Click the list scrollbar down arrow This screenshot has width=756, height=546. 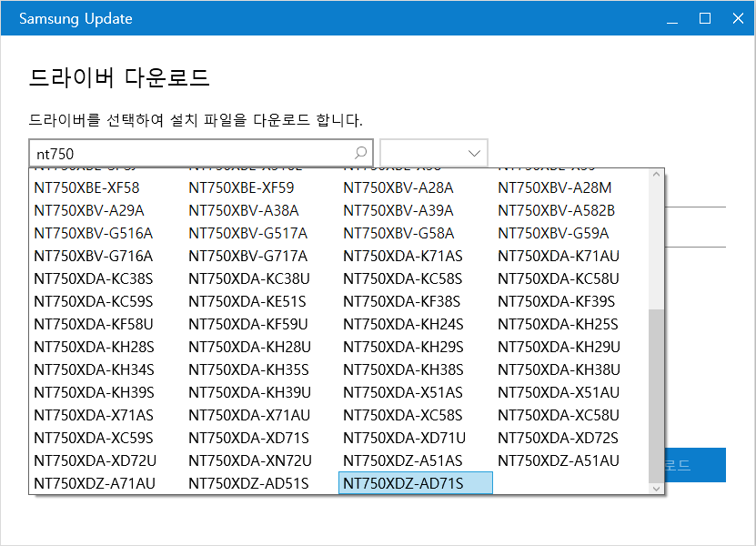pos(656,488)
